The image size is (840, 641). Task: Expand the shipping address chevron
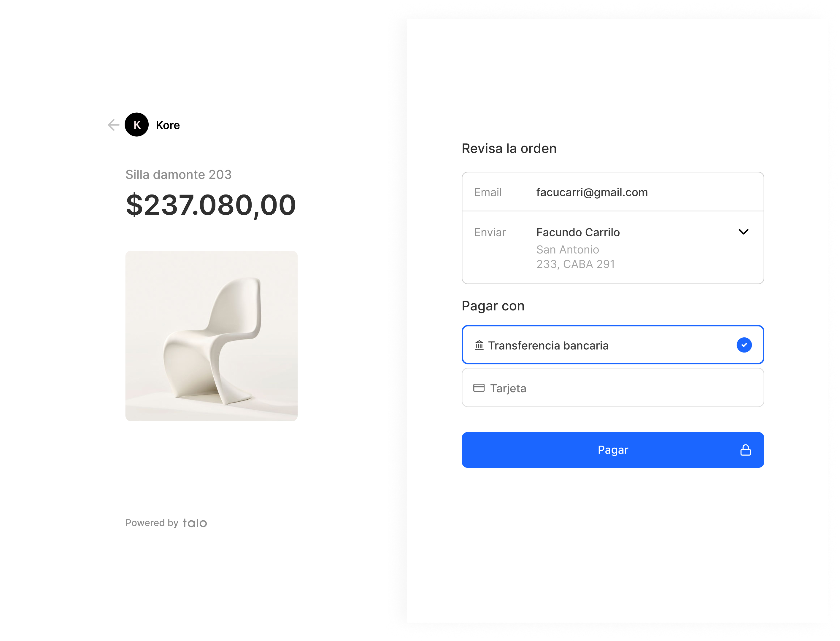coord(743,232)
